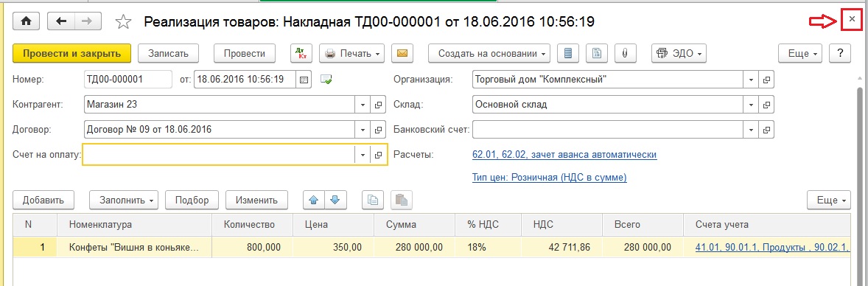The width and height of the screenshot is (868, 286).
Task: Click % НДС column header
Action: [489, 225]
